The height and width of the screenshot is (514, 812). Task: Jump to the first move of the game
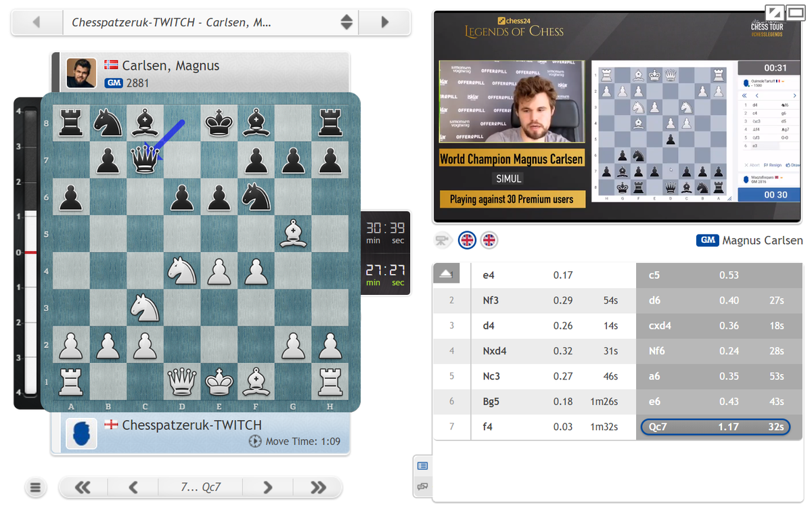coord(83,487)
